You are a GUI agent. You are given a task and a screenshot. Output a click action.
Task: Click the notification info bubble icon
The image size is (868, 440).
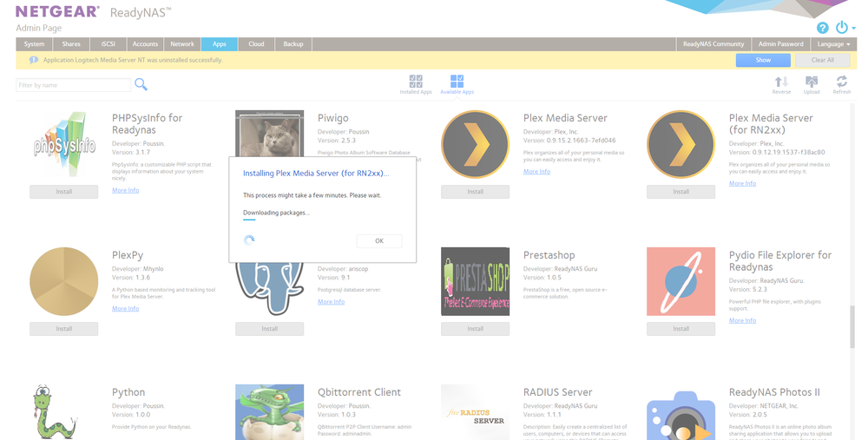click(34, 60)
